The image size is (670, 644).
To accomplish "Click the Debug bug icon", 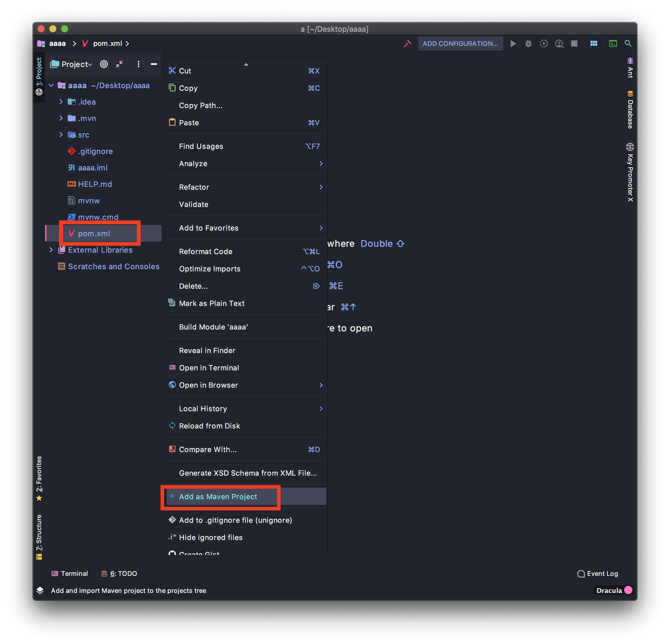I will [x=528, y=43].
